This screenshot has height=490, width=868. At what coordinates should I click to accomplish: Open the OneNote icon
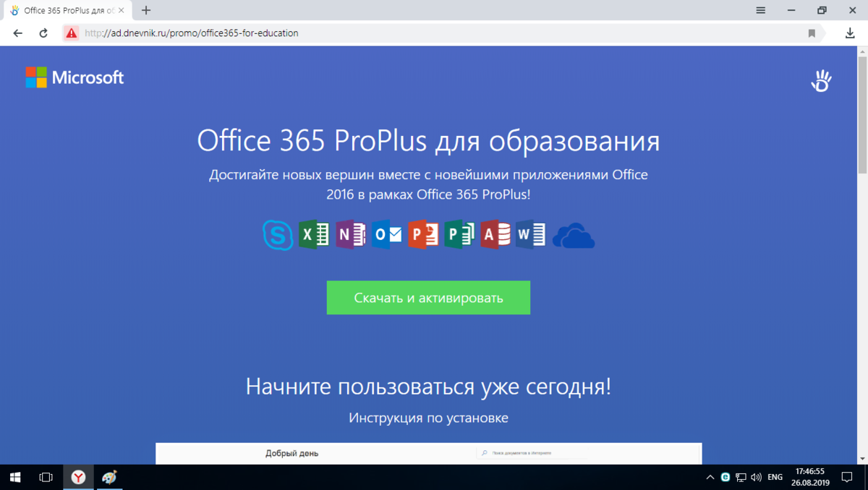350,234
